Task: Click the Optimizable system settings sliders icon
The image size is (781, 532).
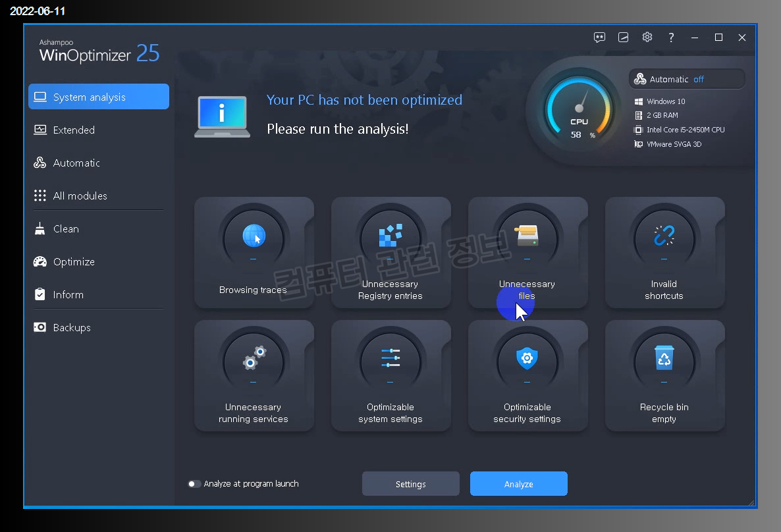Action: click(x=390, y=358)
